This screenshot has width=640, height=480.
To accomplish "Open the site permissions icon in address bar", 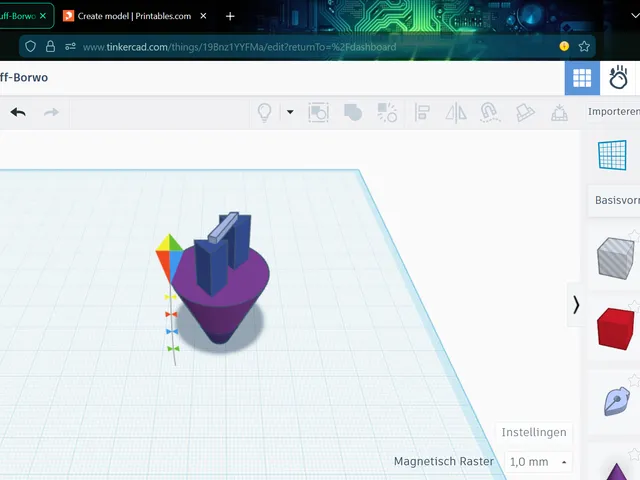I will click(x=70, y=47).
